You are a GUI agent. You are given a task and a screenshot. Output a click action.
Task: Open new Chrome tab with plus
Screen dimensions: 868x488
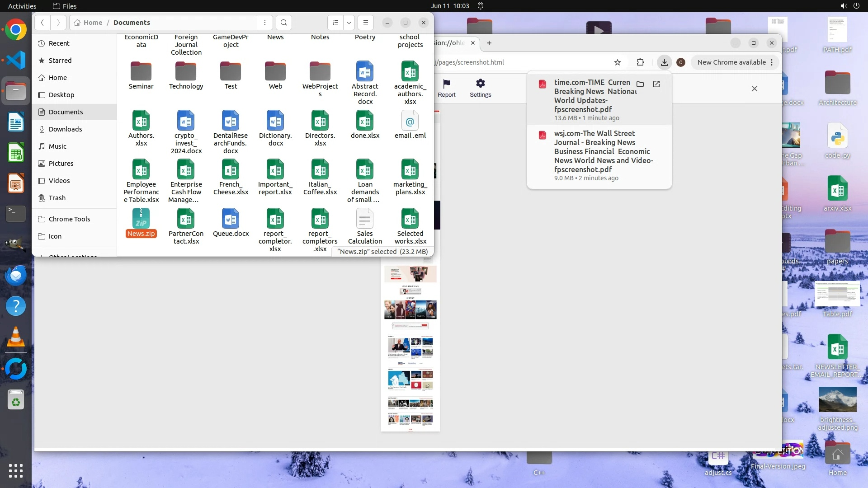click(489, 43)
